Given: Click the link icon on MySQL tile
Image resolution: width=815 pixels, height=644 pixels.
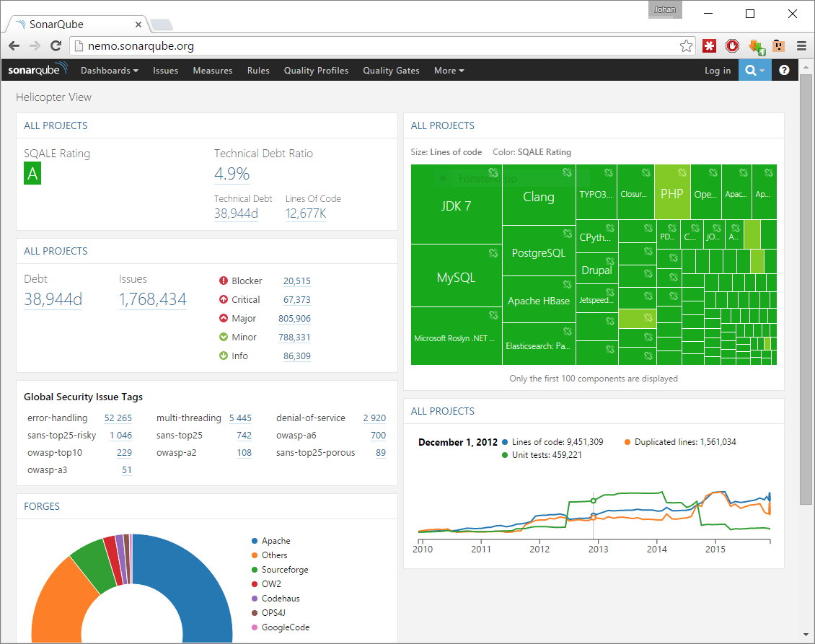Looking at the screenshot, I should coord(493,252).
